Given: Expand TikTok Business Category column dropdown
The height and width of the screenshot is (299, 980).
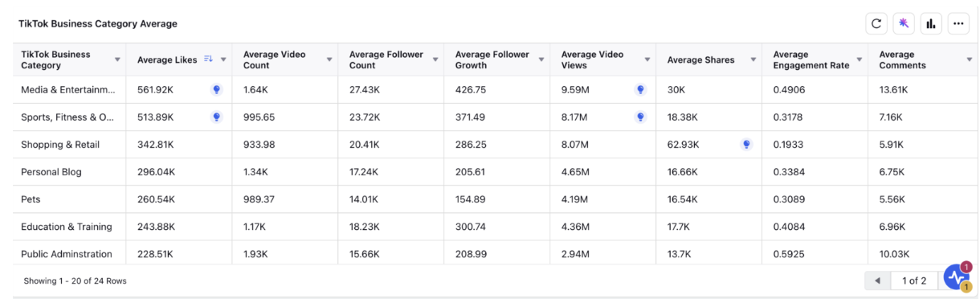Looking at the screenshot, I should pyautogui.click(x=118, y=60).
